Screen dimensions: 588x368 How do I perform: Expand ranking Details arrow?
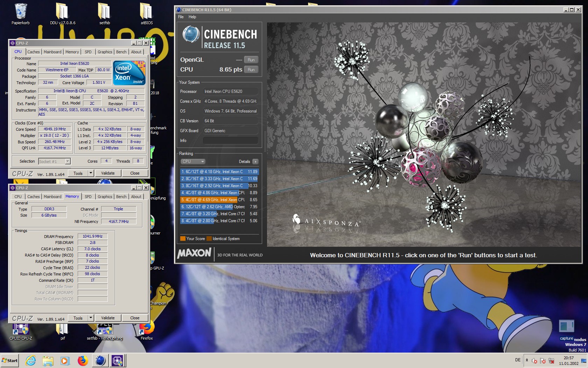pyautogui.click(x=255, y=162)
